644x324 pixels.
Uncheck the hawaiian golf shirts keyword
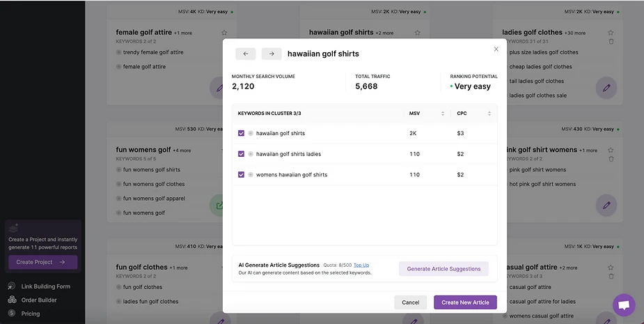click(x=241, y=133)
